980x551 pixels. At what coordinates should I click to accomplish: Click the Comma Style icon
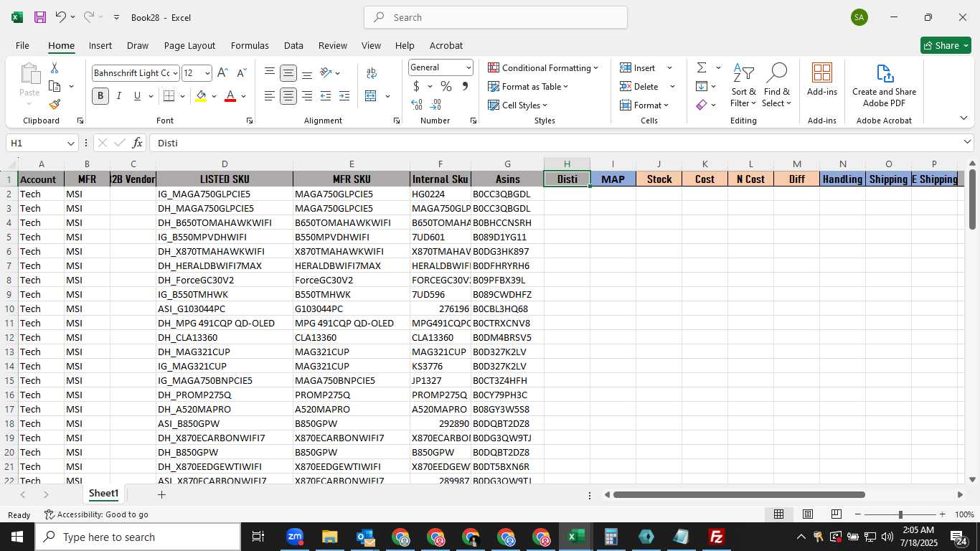click(x=465, y=87)
